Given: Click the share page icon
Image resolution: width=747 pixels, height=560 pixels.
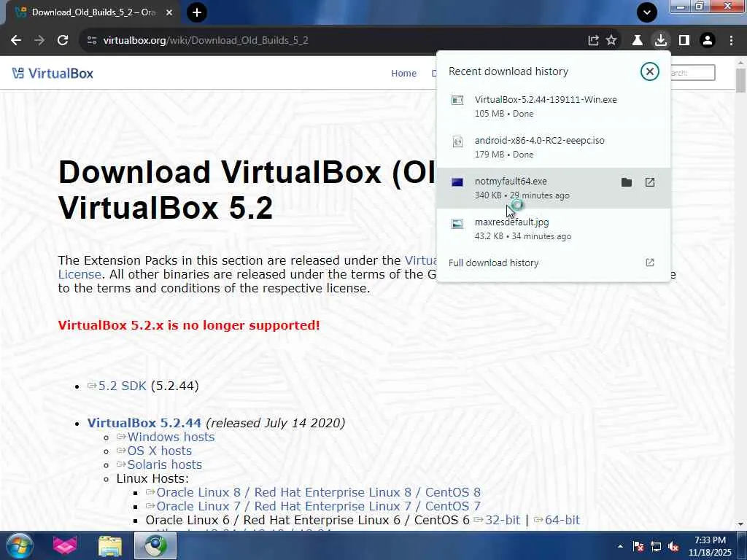Looking at the screenshot, I should [x=593, y=41].
